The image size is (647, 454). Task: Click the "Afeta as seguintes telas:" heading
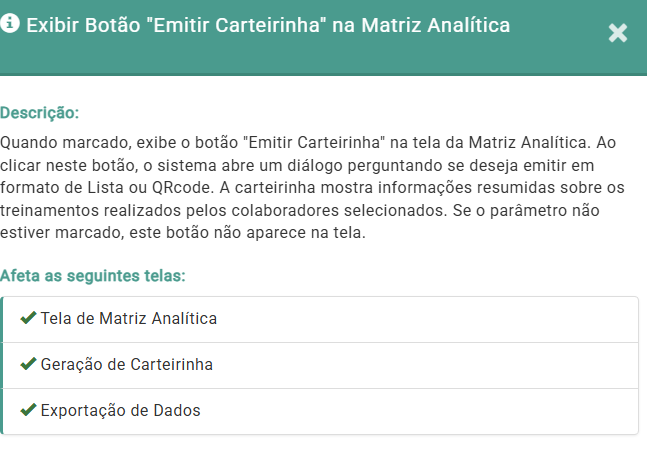(93, 275)
